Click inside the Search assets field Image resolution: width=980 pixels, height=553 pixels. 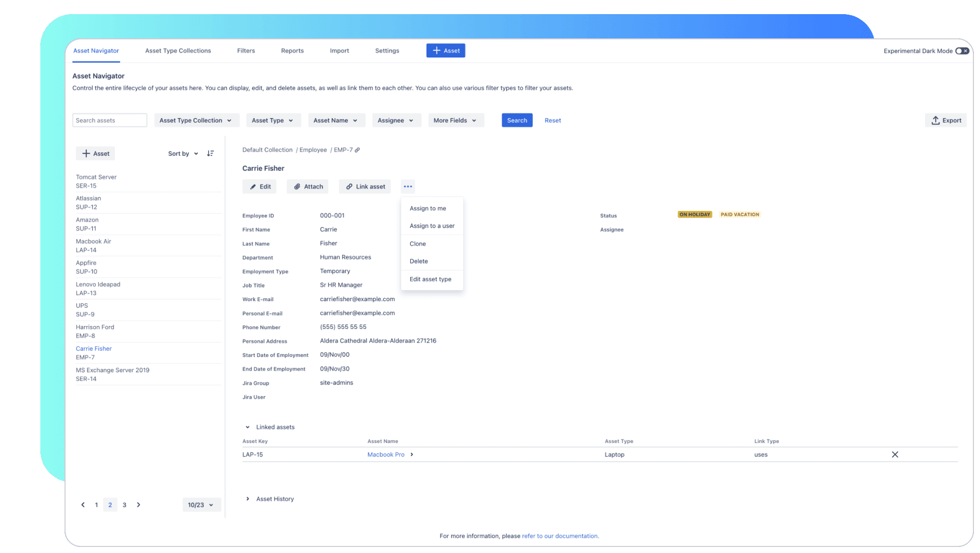pos(109,120)
